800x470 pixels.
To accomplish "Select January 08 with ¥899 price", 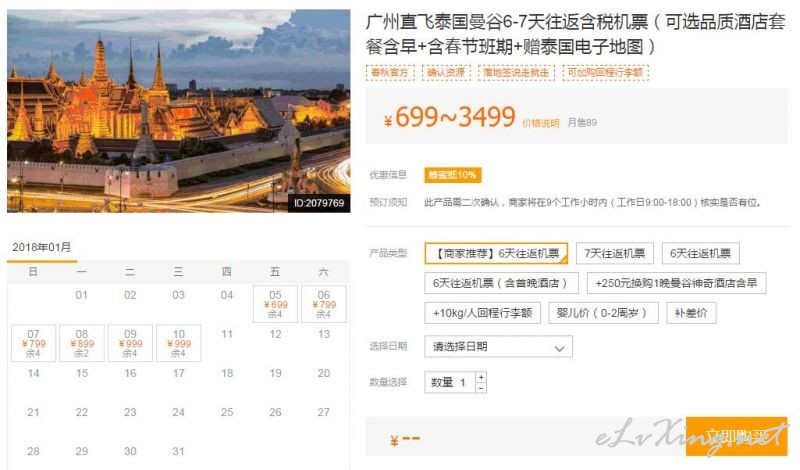I will pos(82,343).
